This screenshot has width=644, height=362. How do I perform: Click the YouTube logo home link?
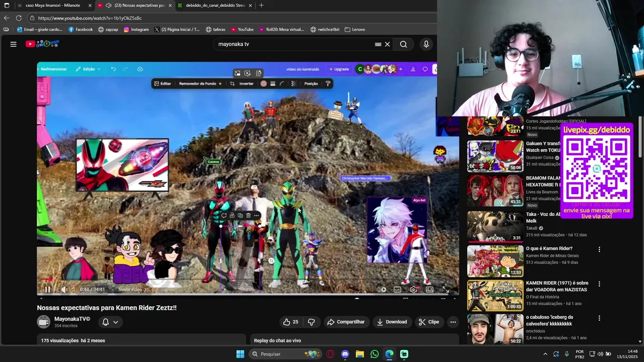[42, 44]
